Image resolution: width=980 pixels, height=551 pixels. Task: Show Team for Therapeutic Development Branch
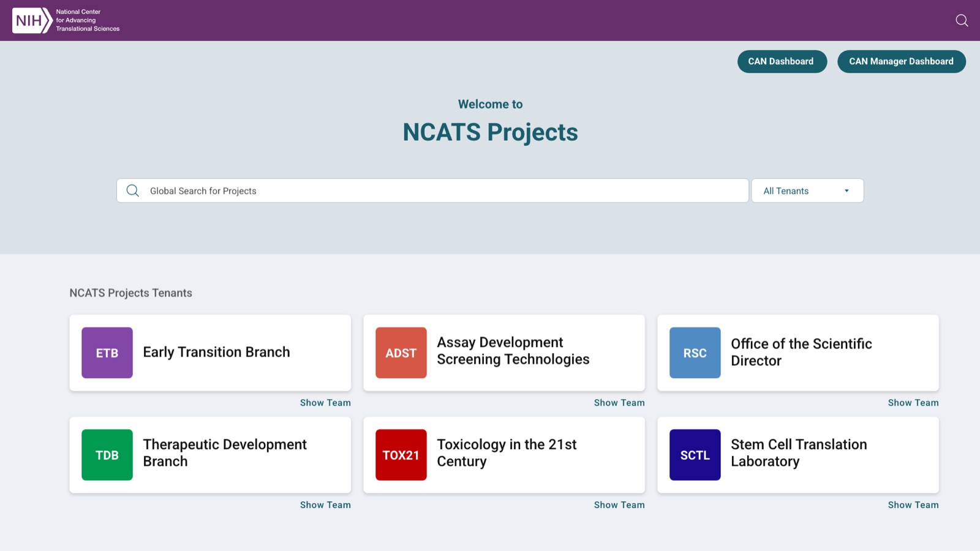325,505
